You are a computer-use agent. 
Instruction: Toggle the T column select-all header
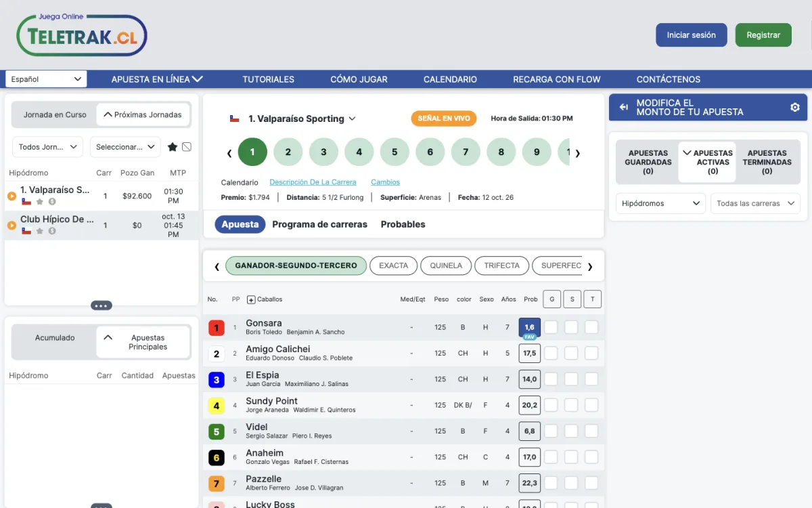[593, 299]
